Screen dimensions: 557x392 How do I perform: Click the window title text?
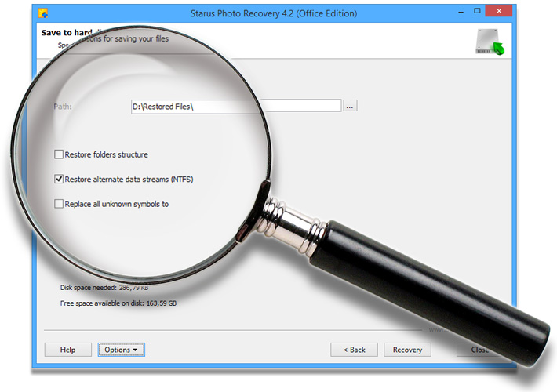pos(274,13)
